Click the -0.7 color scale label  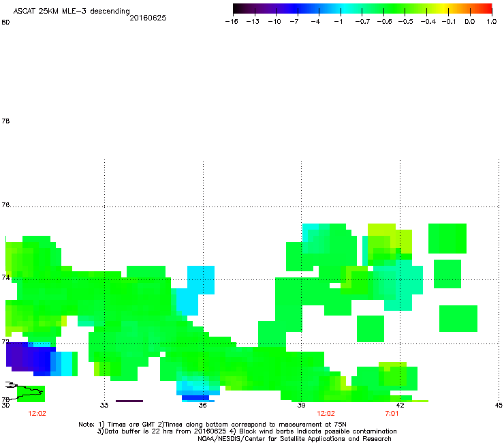coord(362,22)
